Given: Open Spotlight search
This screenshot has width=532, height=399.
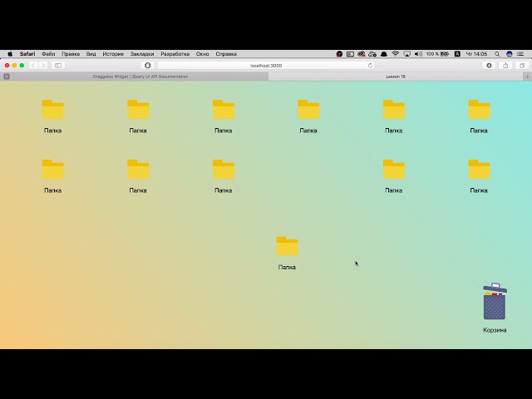Looking at the screenshot, I should click(x=497, y=54).
